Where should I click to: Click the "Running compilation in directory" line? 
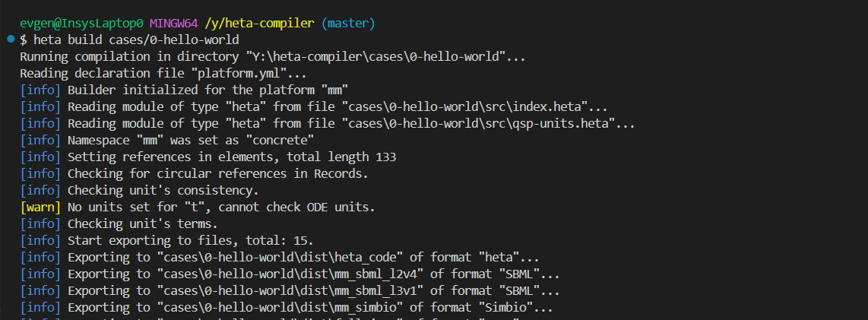[272, 57]
